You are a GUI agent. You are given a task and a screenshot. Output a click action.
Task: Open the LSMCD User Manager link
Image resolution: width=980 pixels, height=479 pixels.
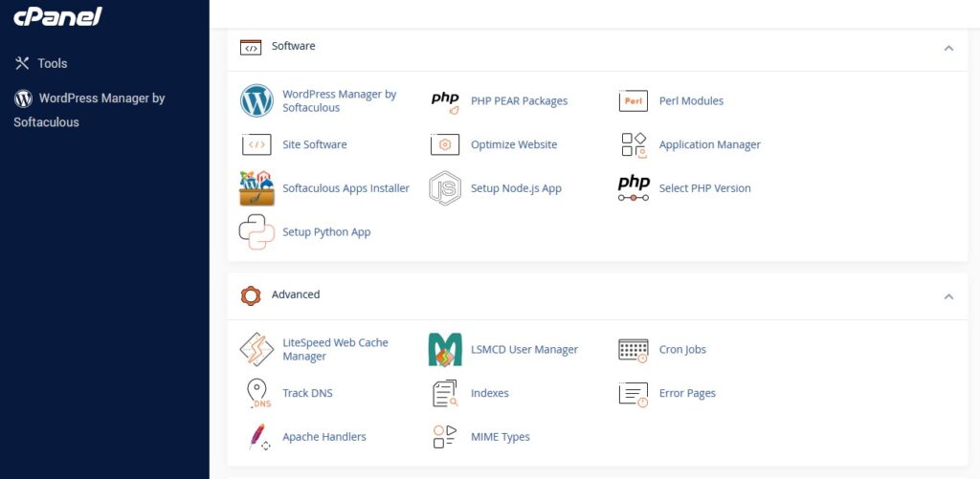coord(524,349)
